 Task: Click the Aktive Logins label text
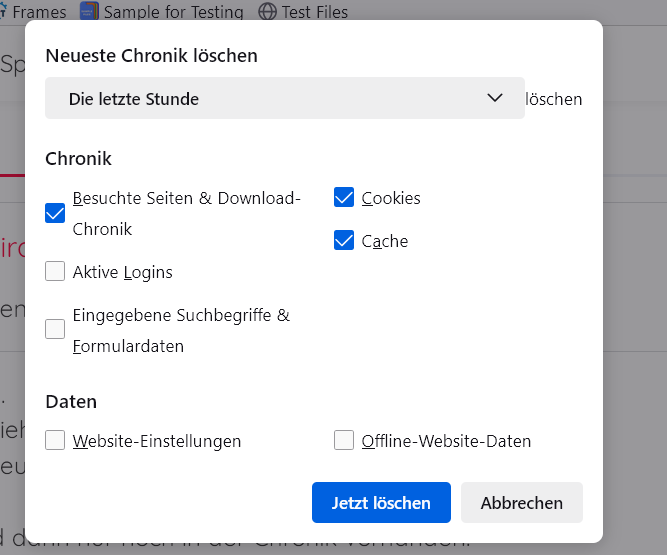click(x=122, y=272)
